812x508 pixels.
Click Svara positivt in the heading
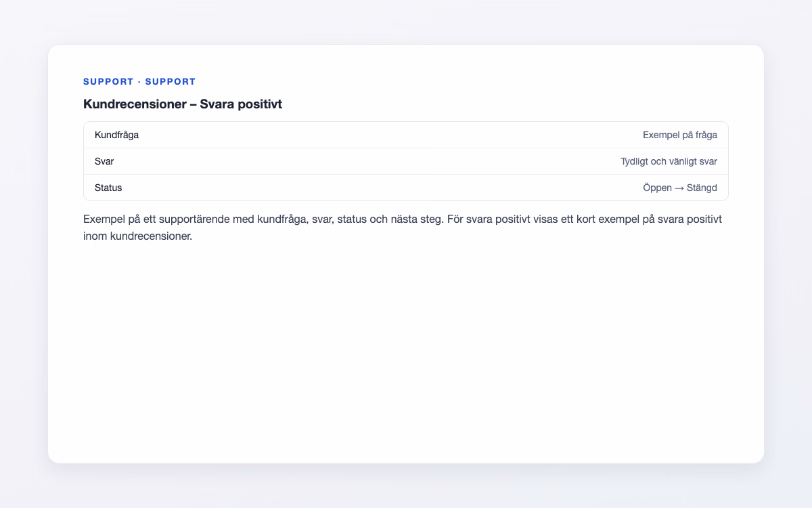tap(241, 104)
